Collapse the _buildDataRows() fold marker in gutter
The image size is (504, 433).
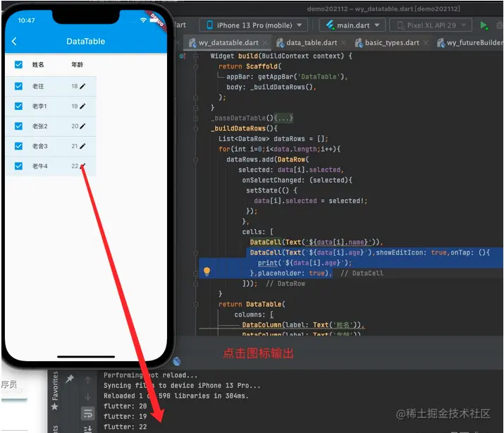pyautogui.click(x=196, y=128)
